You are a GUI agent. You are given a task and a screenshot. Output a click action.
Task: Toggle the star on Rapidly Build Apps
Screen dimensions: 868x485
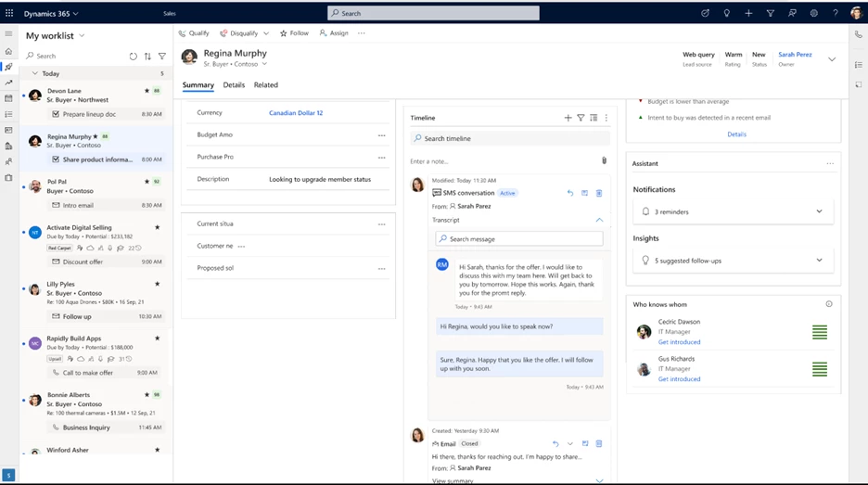pos(158,338)
